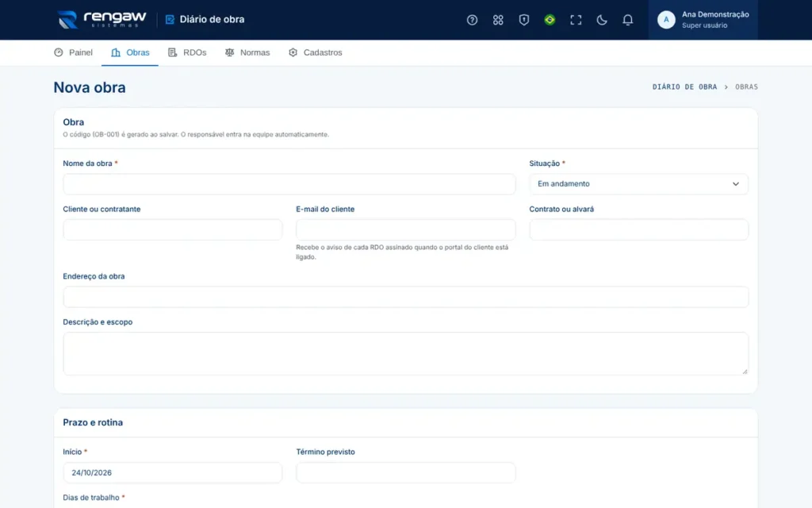Open notifications bell icon
This screenshot has height=508, width=812.
[x=628, y=20]
